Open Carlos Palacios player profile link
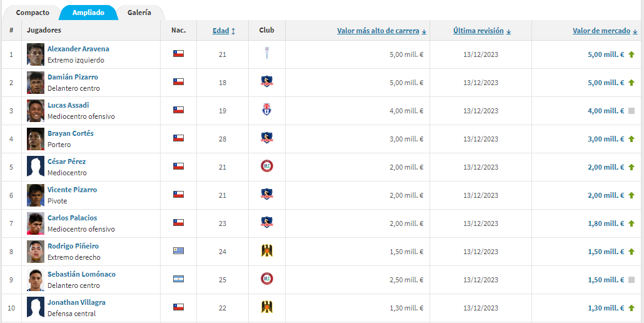This screenshot has height=323, width=644. [73, 218]
